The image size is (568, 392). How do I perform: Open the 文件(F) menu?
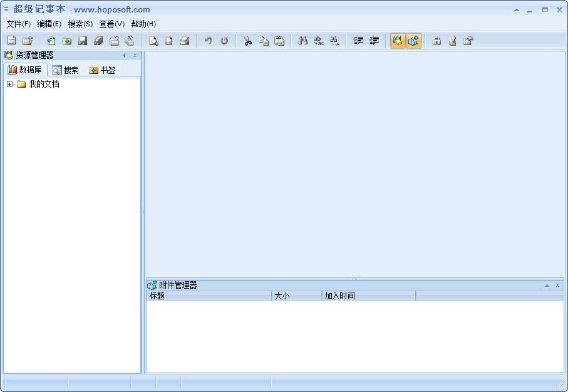(x=19, y=24)
